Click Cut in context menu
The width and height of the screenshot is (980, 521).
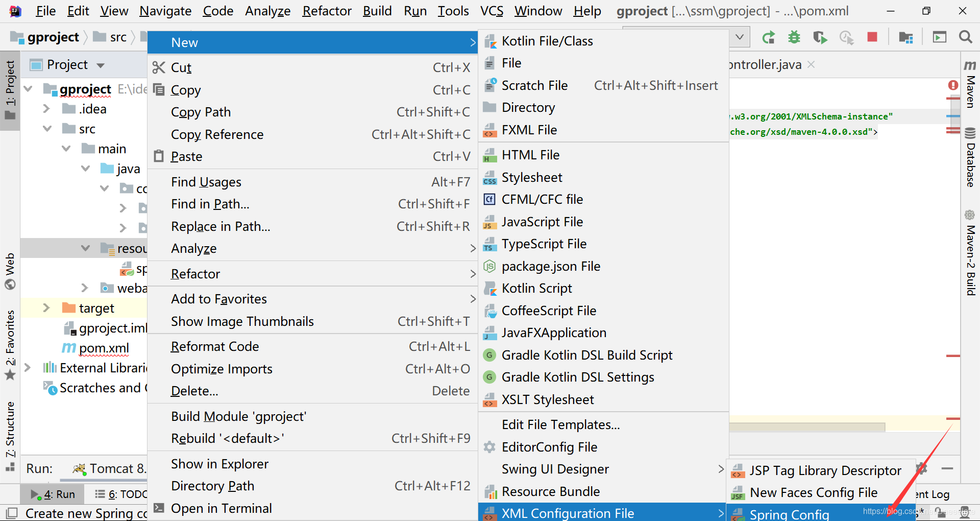(313, 67)
